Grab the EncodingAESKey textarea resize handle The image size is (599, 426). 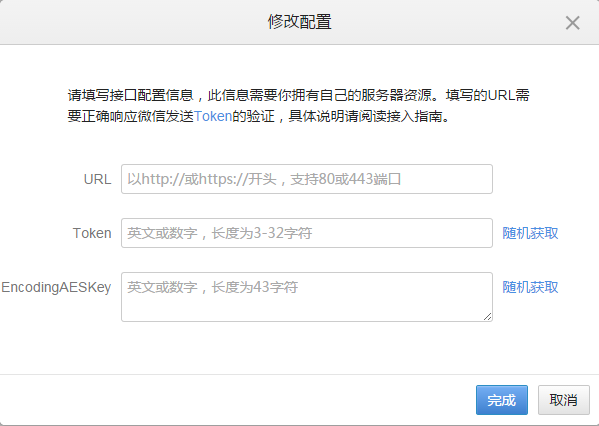[x=487, y=316]
